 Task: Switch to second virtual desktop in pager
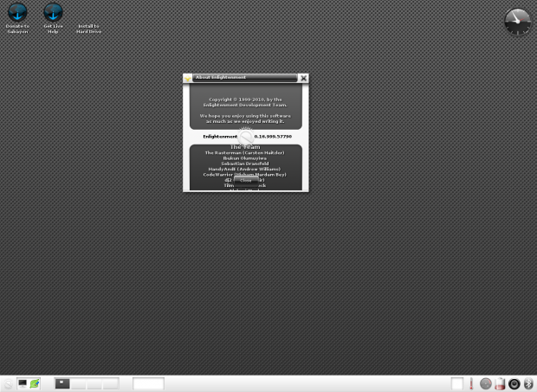[x=79, y=383]
